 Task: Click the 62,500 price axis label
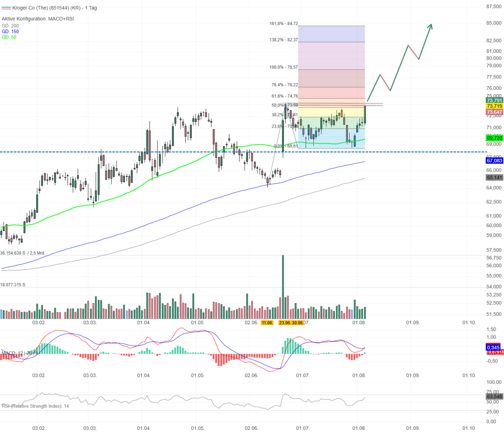(494, 202)
